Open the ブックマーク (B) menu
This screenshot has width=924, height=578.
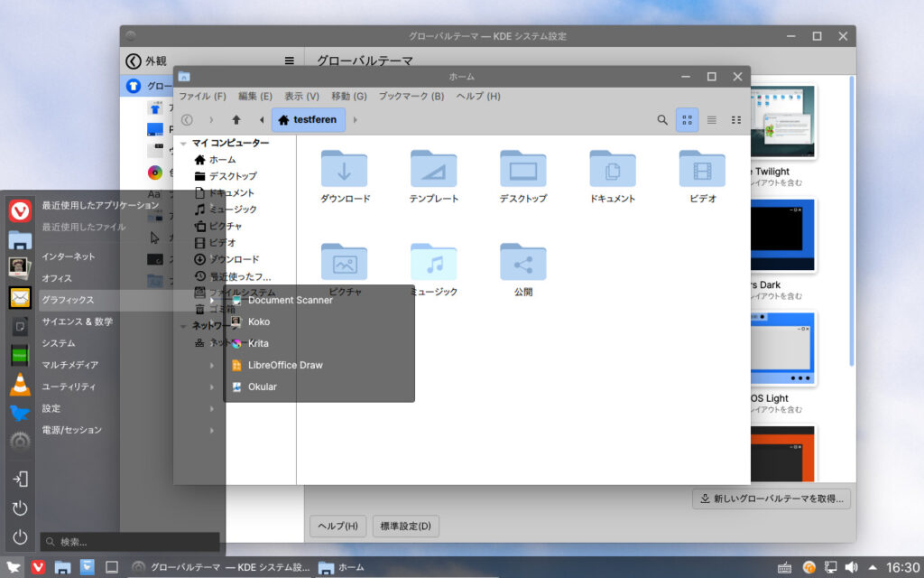point(411,96)
